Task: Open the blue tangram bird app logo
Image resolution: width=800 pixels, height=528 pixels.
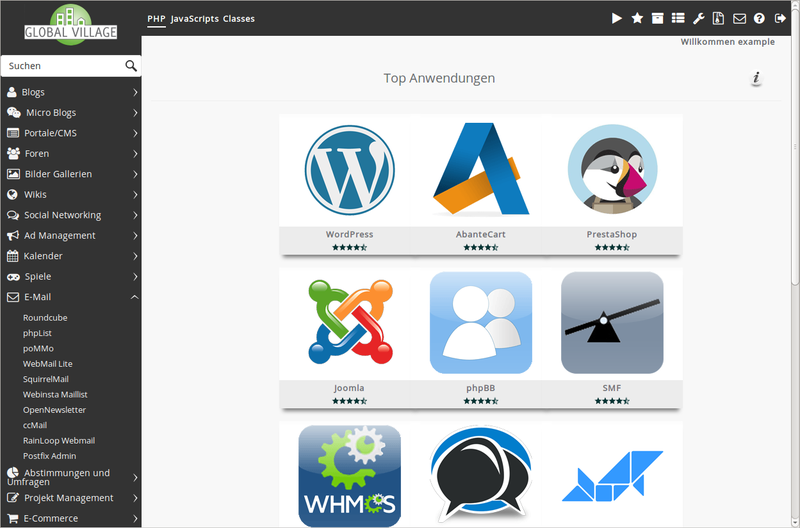Action: pos(612,475)
